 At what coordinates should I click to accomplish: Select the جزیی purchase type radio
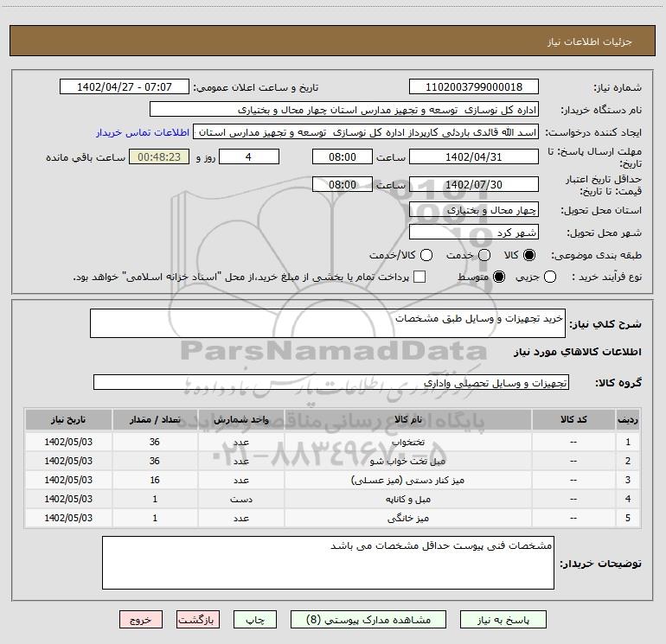tap(549, 277)
